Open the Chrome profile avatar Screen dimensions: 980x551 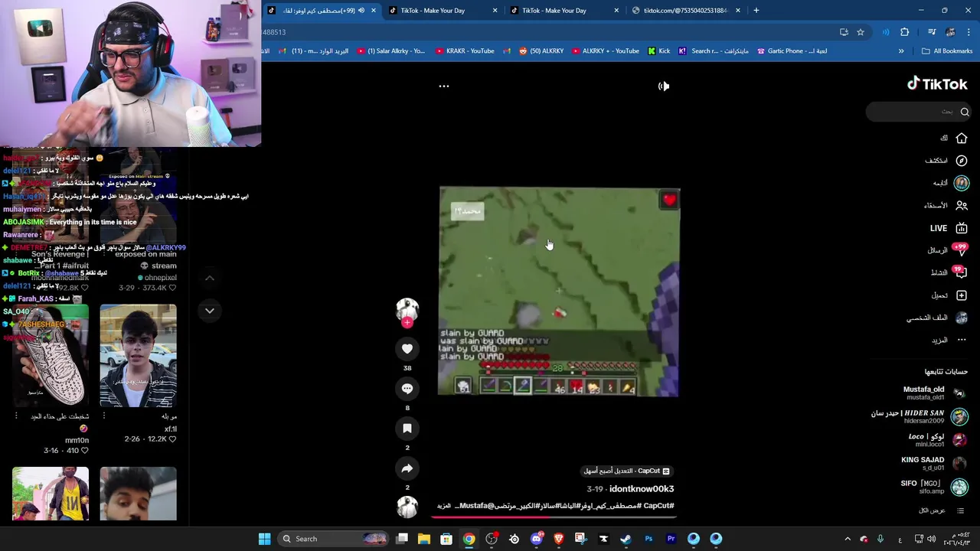(950, 32)
